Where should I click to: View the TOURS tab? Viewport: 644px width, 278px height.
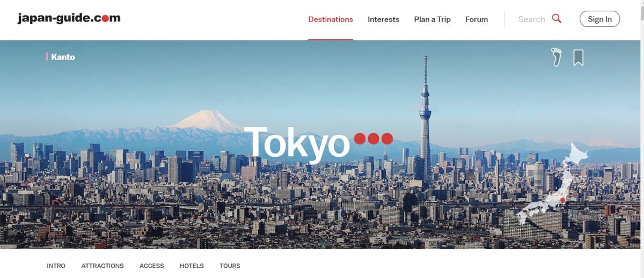pyautogui.click(x=230, y=266)
